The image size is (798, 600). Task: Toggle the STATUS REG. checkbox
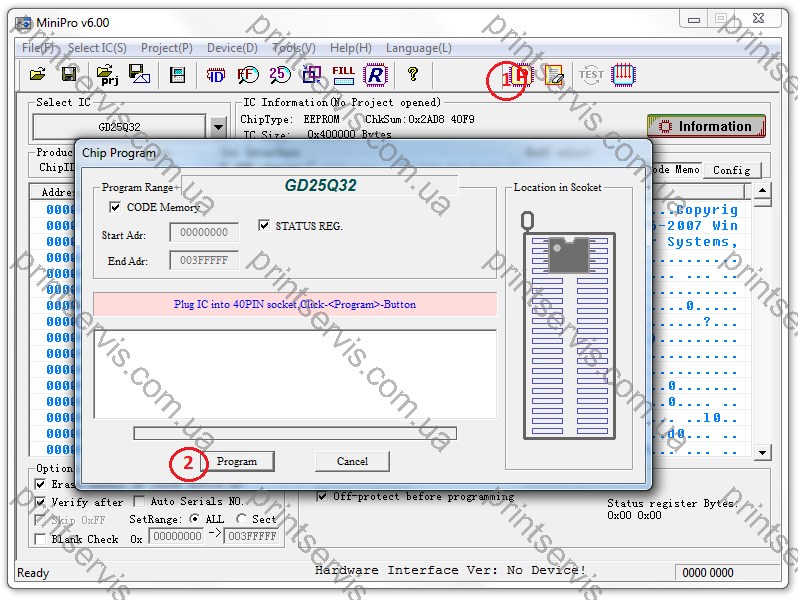[264, 225]
